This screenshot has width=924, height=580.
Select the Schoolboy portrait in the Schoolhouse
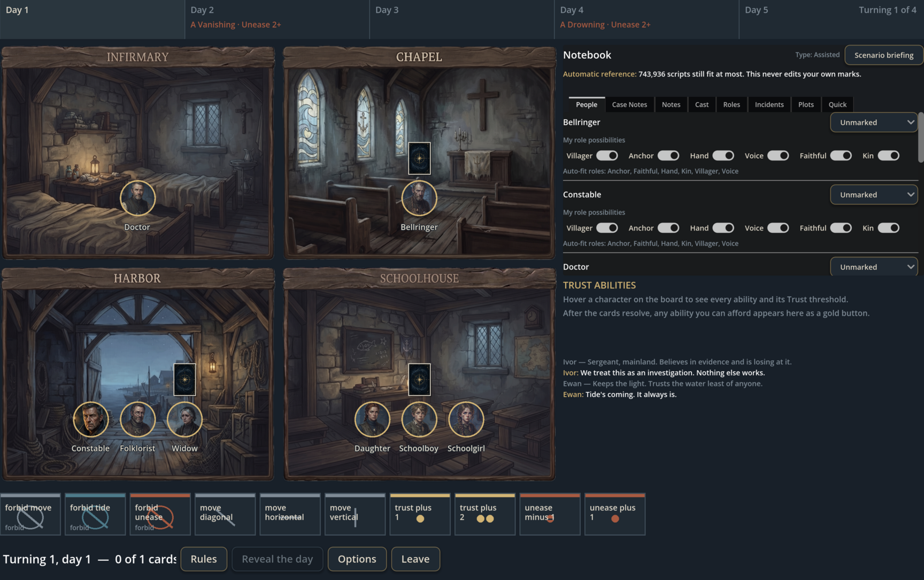(419, 419)
